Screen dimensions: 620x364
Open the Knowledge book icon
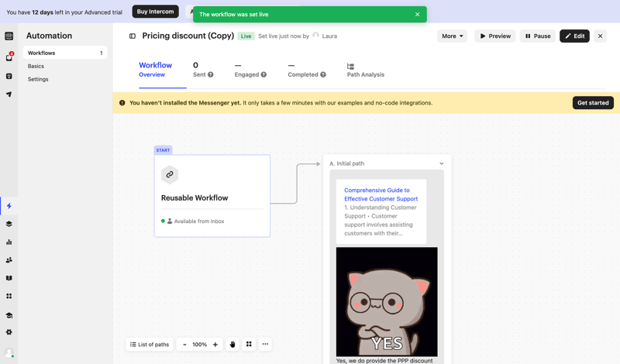pyautogui.click(x=9, y=278)
